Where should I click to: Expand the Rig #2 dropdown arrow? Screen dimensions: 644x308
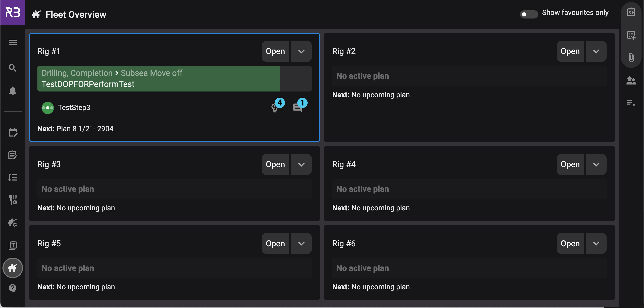click(x=596, y=51)
